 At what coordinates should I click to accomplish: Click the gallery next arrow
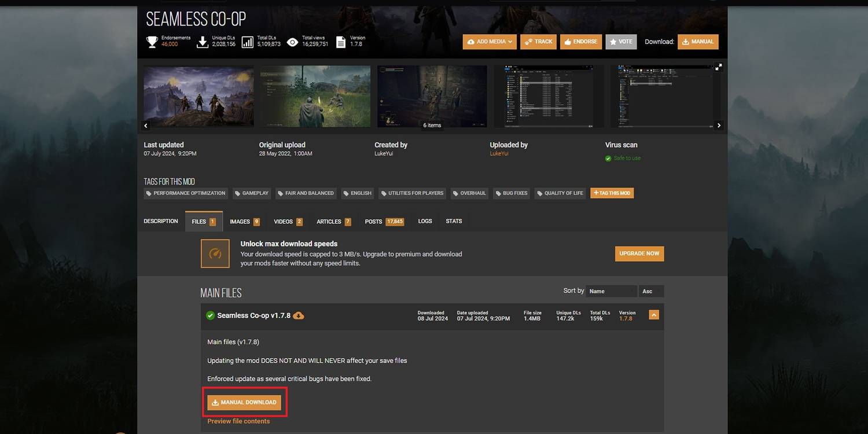tap(719, 126)
